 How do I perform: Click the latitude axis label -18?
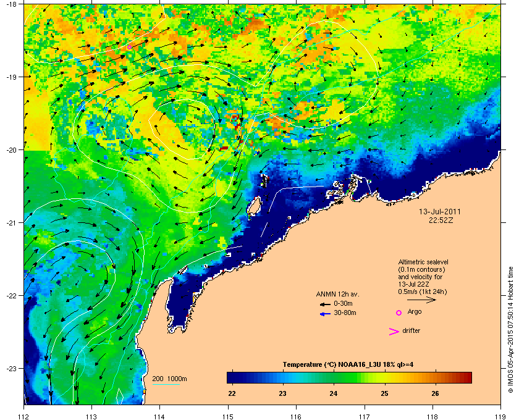point(11,4)
